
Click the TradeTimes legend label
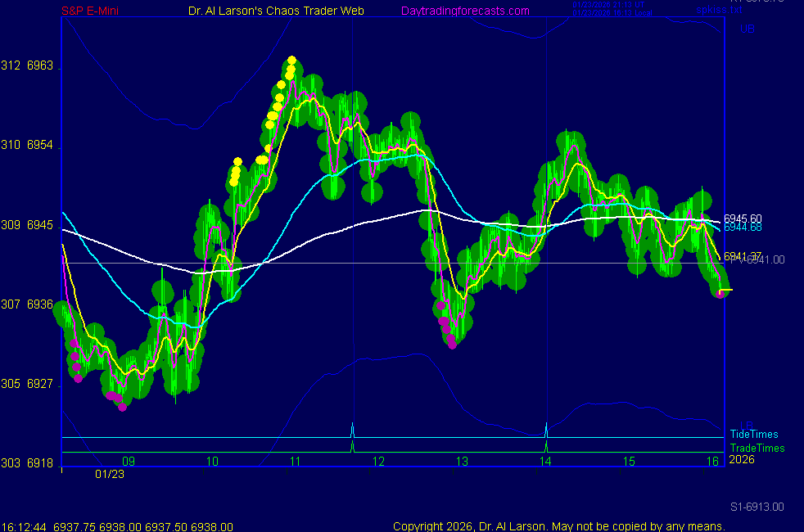point(757,448)
